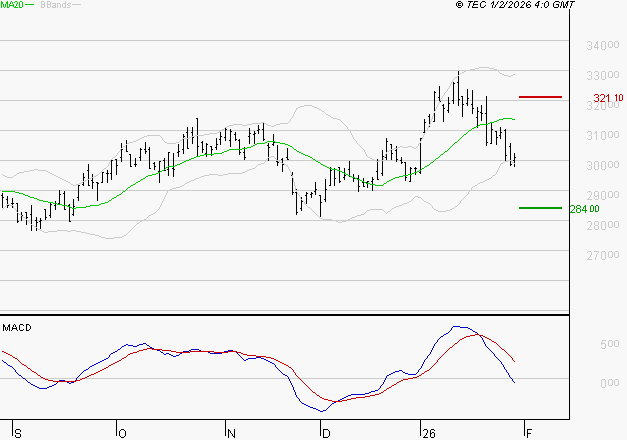Click the MACD 000 axis label
This screenshot has width=627, height=440.
(x=610, y=383)
